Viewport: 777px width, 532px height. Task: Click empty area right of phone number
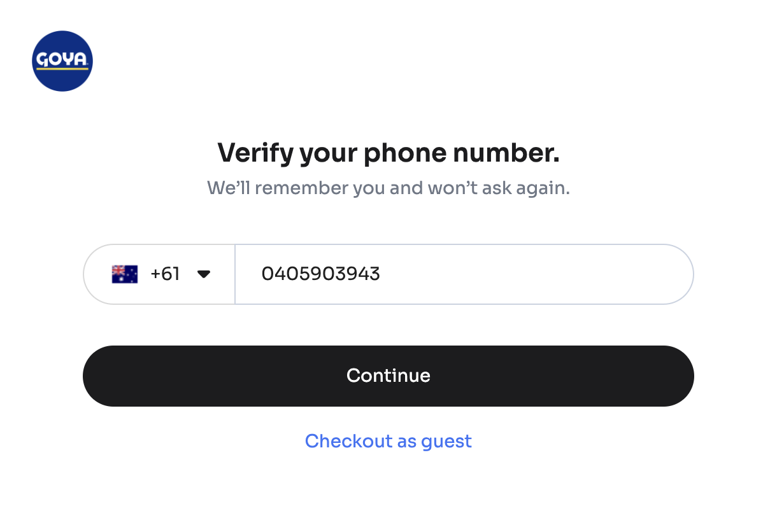541,274
